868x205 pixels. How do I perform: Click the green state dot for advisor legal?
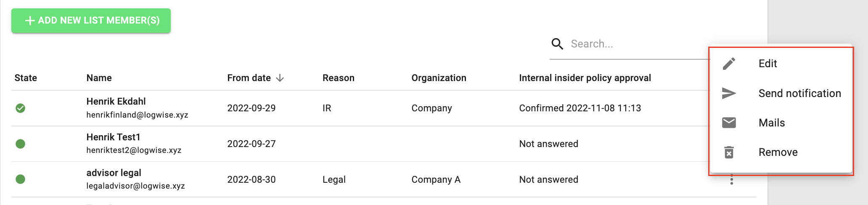pos(20,179)
